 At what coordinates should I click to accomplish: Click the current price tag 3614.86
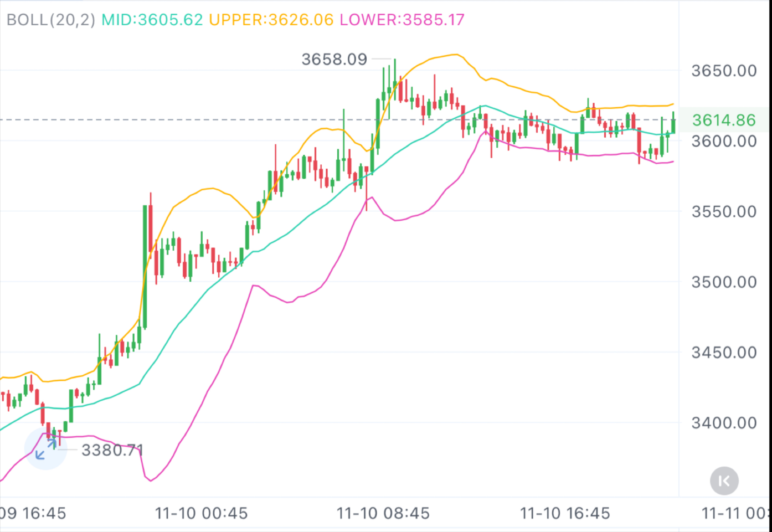coord(724,120)
